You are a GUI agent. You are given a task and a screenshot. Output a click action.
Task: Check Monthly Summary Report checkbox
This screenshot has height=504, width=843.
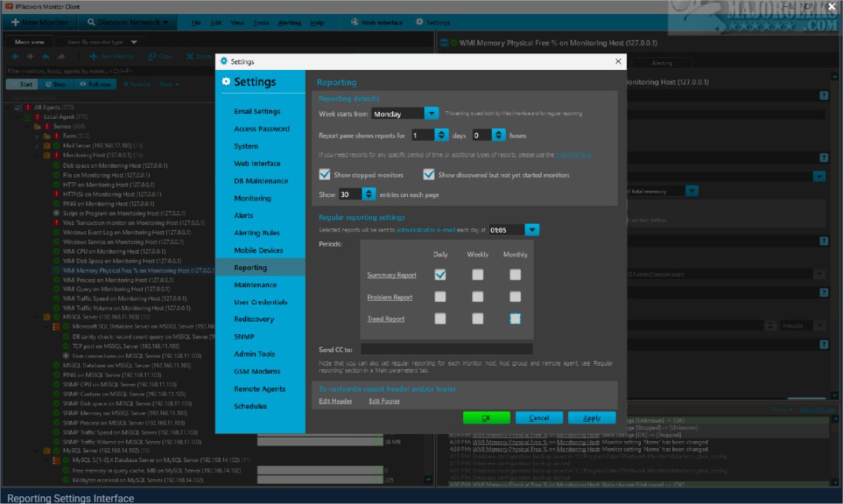pos(515,275)
